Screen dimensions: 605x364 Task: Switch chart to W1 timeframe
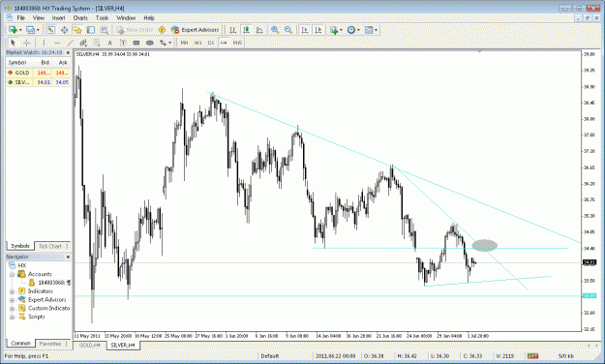197,43
